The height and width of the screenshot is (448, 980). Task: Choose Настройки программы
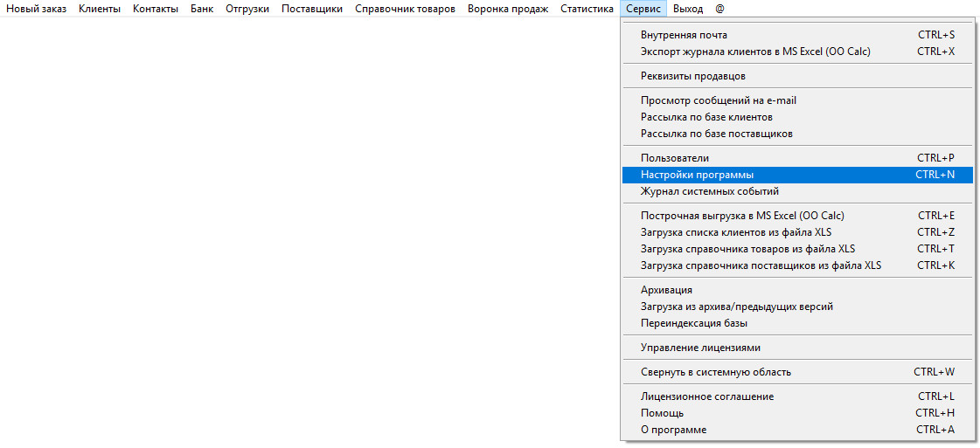tap(697, 175)
